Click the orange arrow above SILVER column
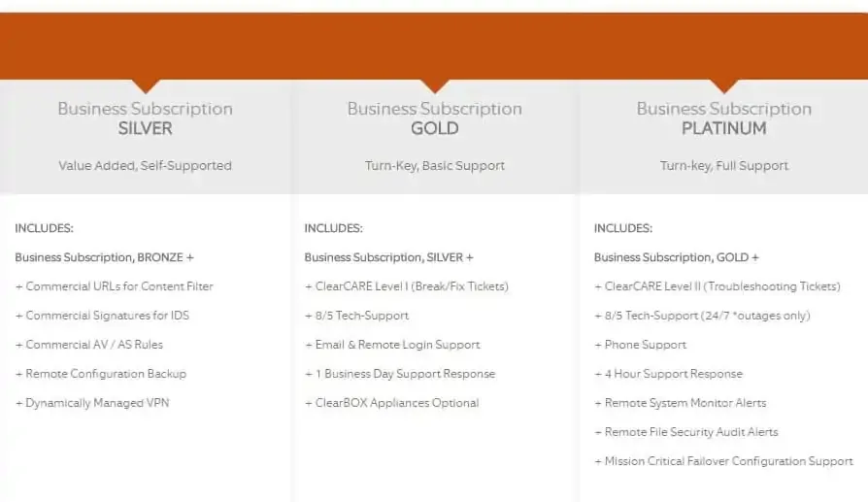 (145, 85)
